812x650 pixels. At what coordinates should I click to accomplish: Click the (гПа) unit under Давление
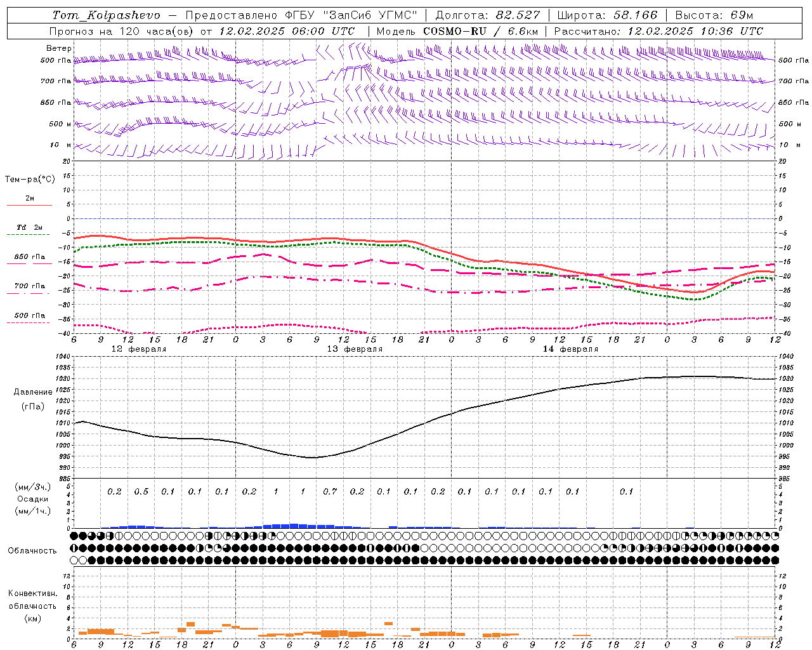[x=33, y=406]
